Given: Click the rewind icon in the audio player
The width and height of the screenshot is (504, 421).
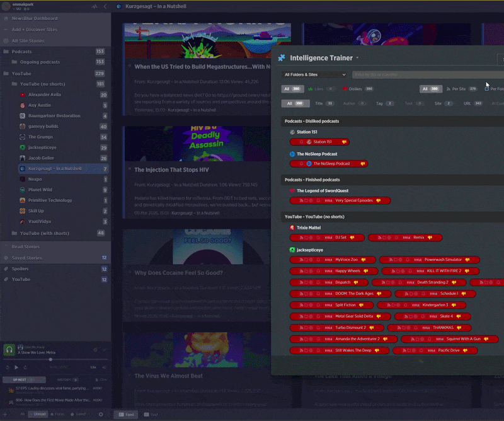Looking at the screenshot, I should [8, 367].
